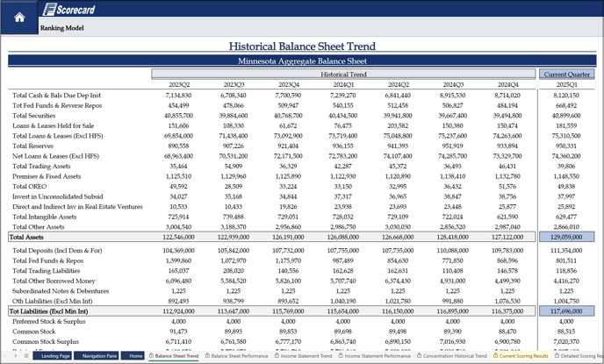
Task: Click the Common Stock row label
Action: pos(34,332)
